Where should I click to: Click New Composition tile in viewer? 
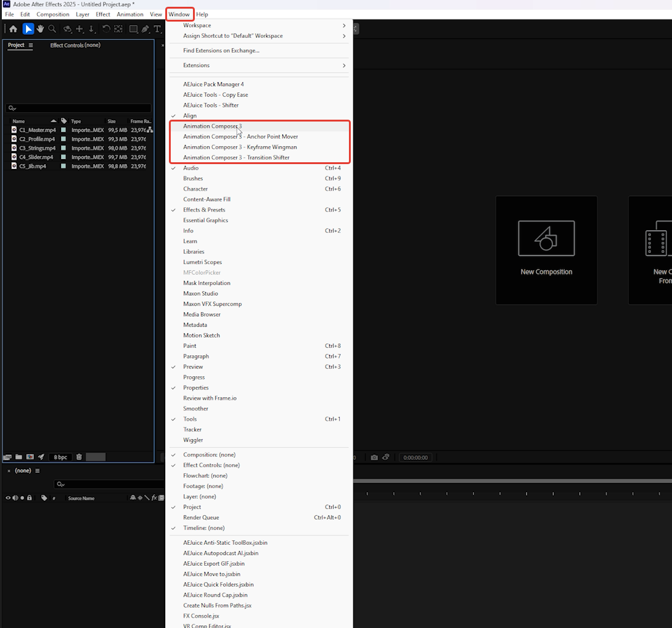546,250
